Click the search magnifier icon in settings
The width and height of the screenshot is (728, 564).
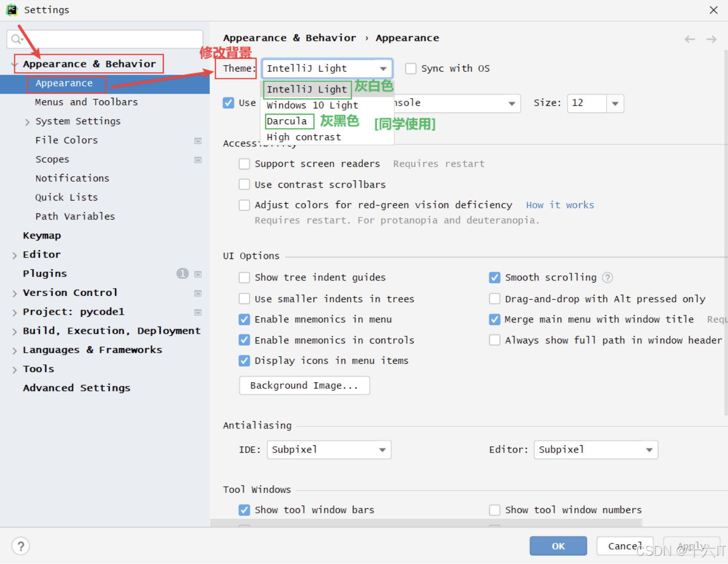(x=17, y=39)
